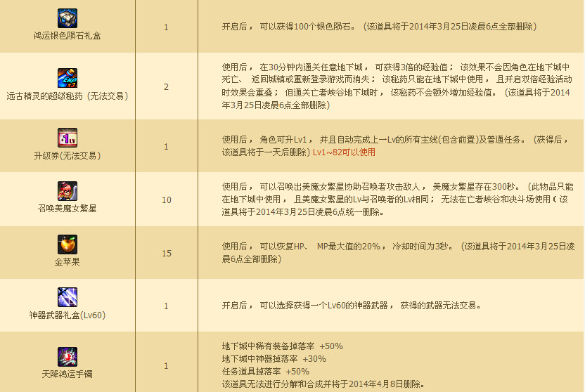The height and width of the screenshot is (392, 585).
Task: Click the 鸿运银色陨石礼盒 gift box icon
Action: tap(67, 18)
